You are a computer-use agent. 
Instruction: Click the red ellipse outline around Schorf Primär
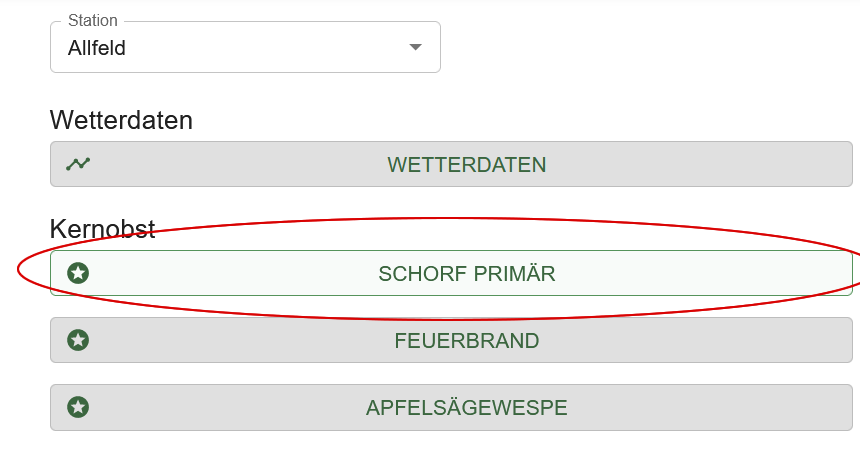[439, 219]
